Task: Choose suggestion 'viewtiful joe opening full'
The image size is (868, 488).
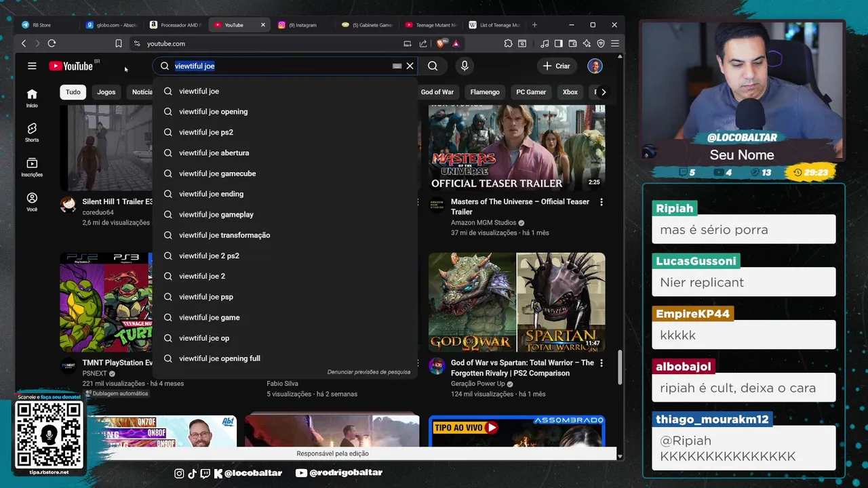Action: pos(285,359)
